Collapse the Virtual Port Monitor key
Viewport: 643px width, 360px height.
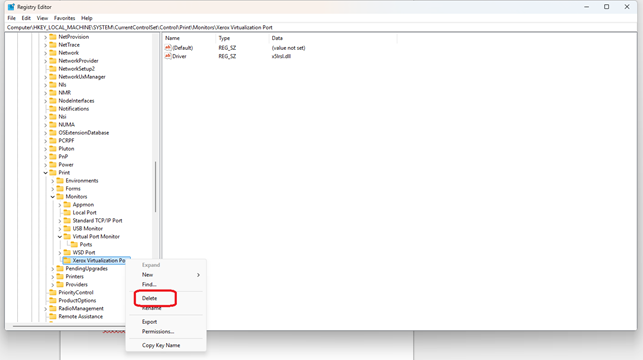click(x=60, y=237)
